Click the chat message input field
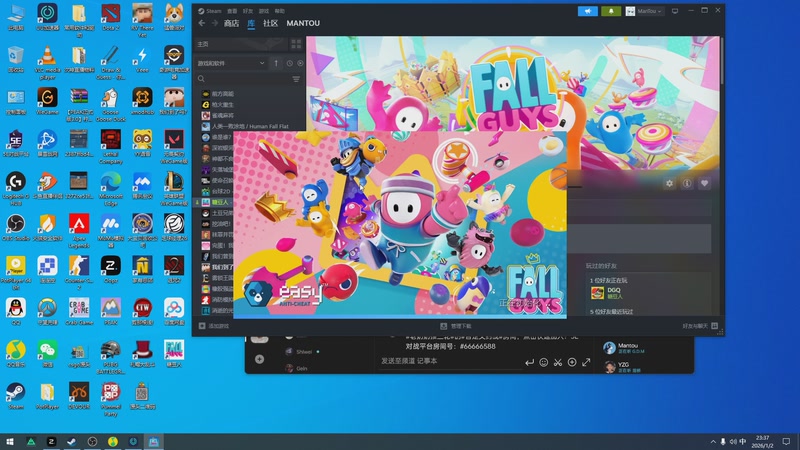 pyautogui.click(x=449, y=361)
